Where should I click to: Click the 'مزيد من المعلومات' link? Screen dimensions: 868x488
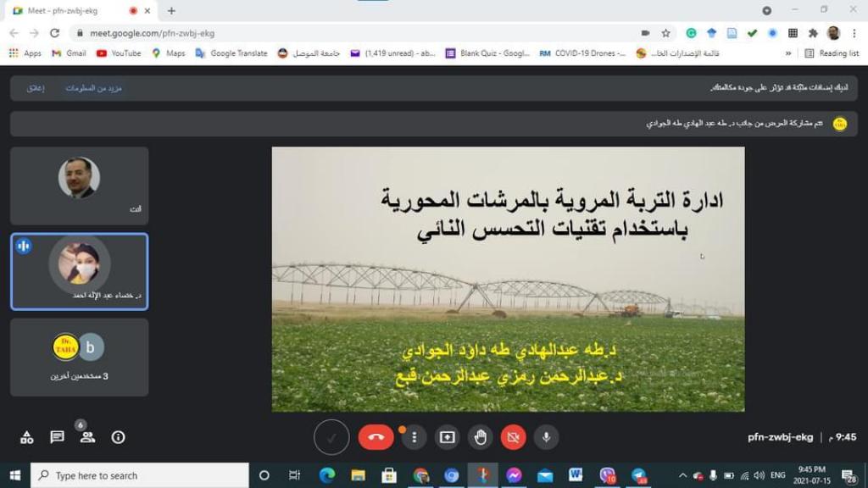(x=94, y=88)
